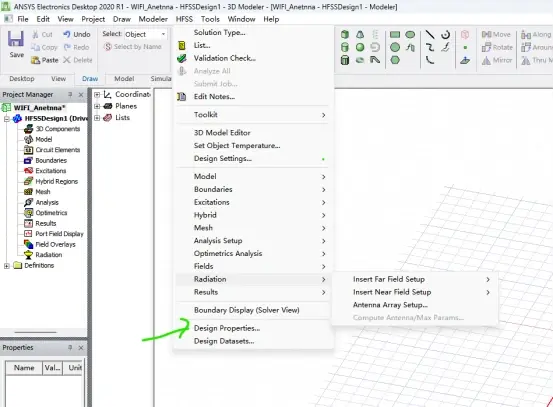Select the Draw cone tool

coord(360,34)
